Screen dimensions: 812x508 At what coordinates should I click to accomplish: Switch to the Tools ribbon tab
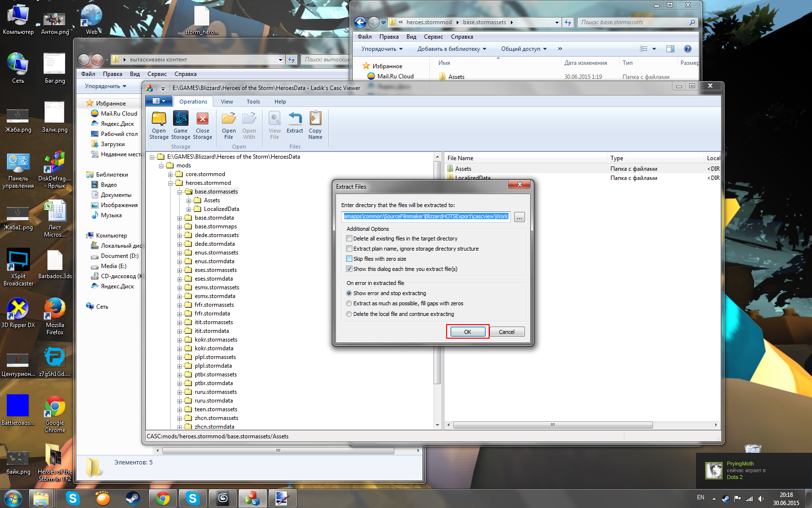[253, 102]
